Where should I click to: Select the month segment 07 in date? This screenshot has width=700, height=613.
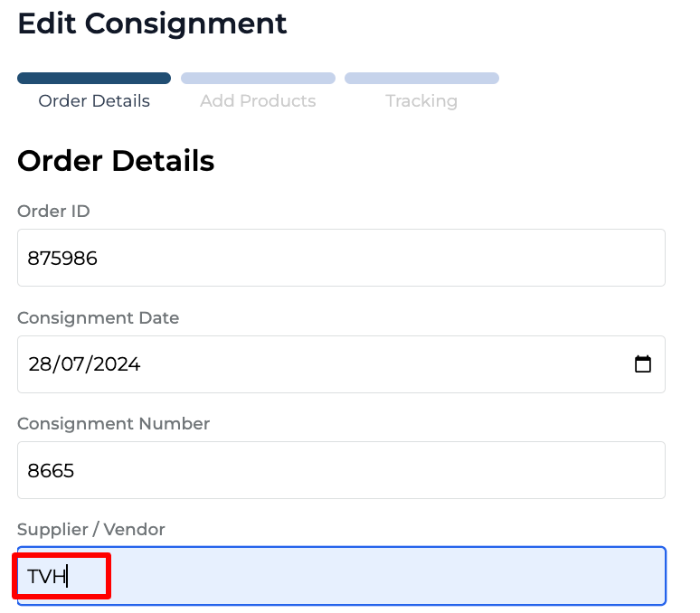click(72, 364)
